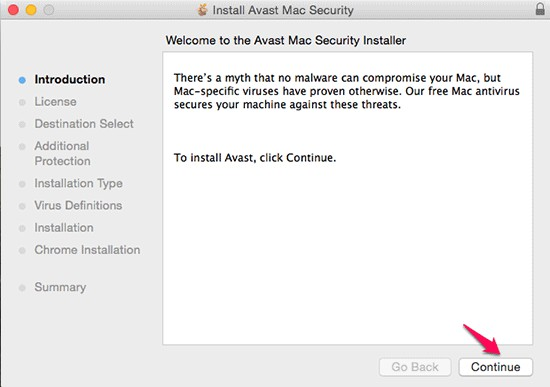Image resolution: width=550 pixels, height=387 pixels.
Task: Select the Virus Definitions step
Action: [x=78, y=206]
